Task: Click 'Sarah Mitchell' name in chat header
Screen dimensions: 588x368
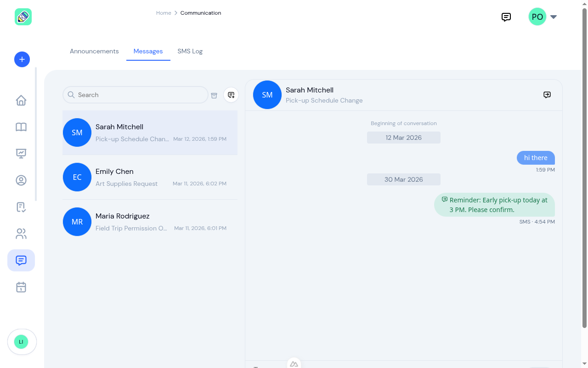Action: [x=310, y=90]
